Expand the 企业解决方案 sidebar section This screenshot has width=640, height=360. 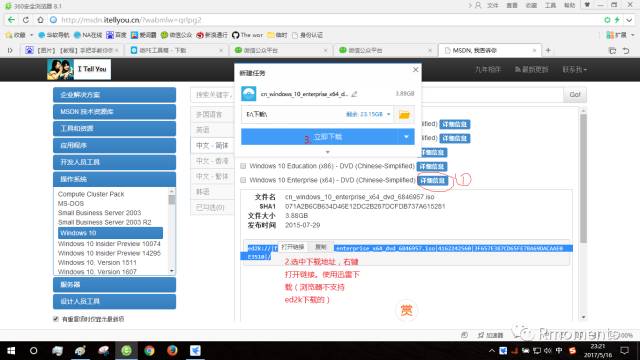114,95
